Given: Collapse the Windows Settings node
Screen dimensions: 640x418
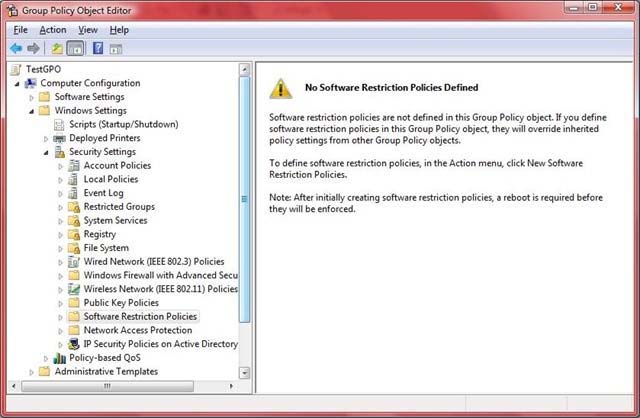Looking at the screenshot, I should [31, 111].
